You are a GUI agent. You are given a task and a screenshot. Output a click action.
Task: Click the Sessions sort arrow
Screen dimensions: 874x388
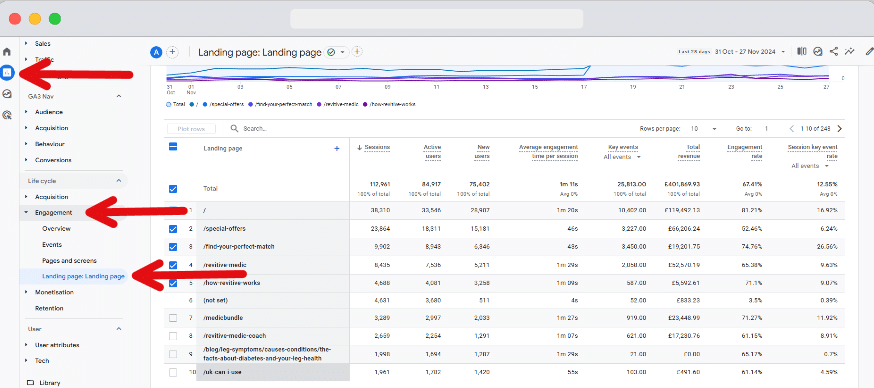(x=360, y=148)
